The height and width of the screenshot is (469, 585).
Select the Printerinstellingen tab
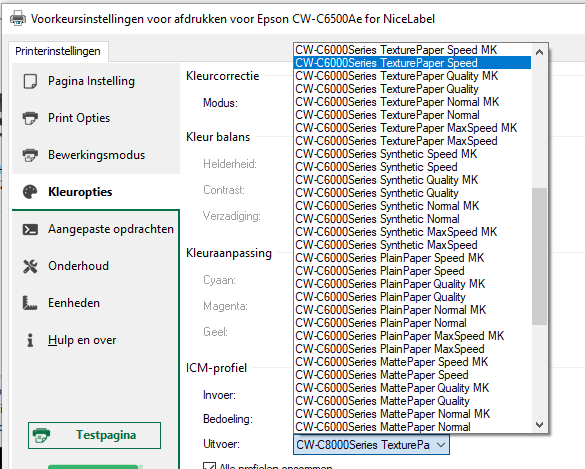click(x=58, y=51)
